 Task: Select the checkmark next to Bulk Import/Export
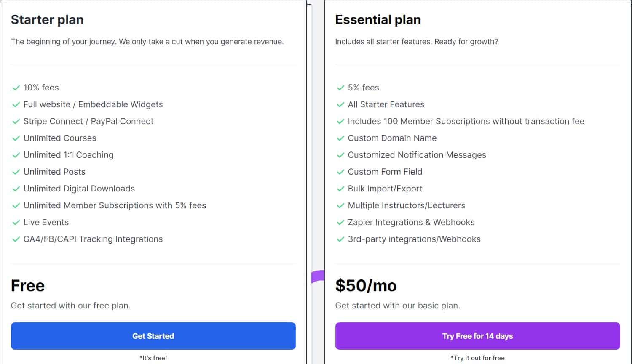pos(340,189)
